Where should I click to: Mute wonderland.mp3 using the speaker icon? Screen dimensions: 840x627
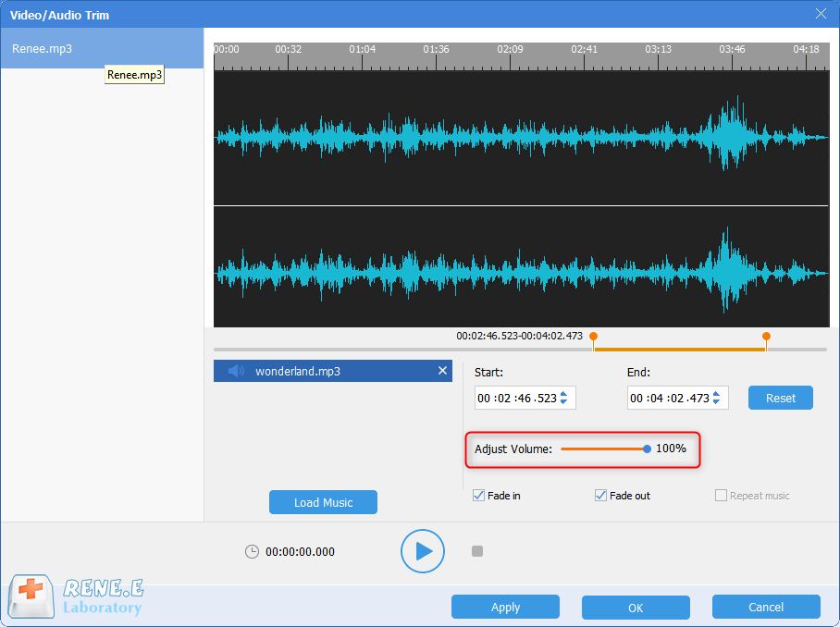click(236, 371)
